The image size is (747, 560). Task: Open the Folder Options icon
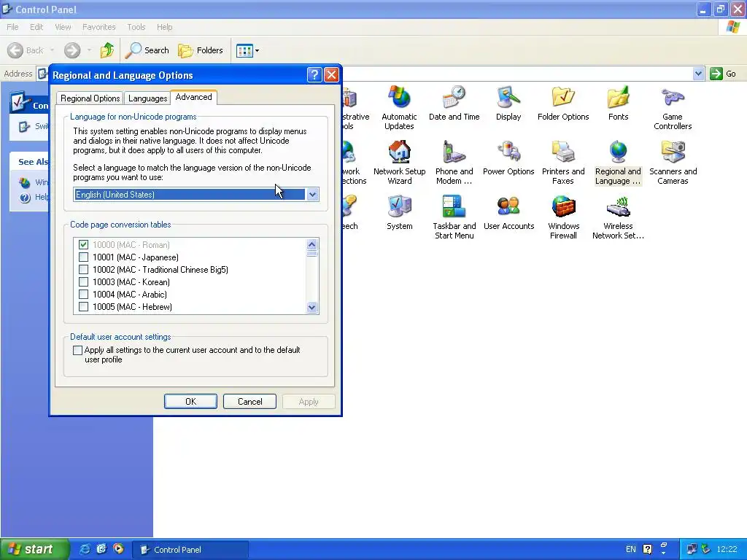pos(563,103)
